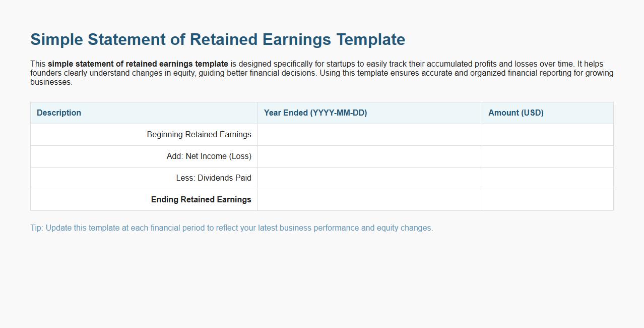Click the Amount cell for Net Income
Screen dimensions: 644x328
click(x=547, y=156)
